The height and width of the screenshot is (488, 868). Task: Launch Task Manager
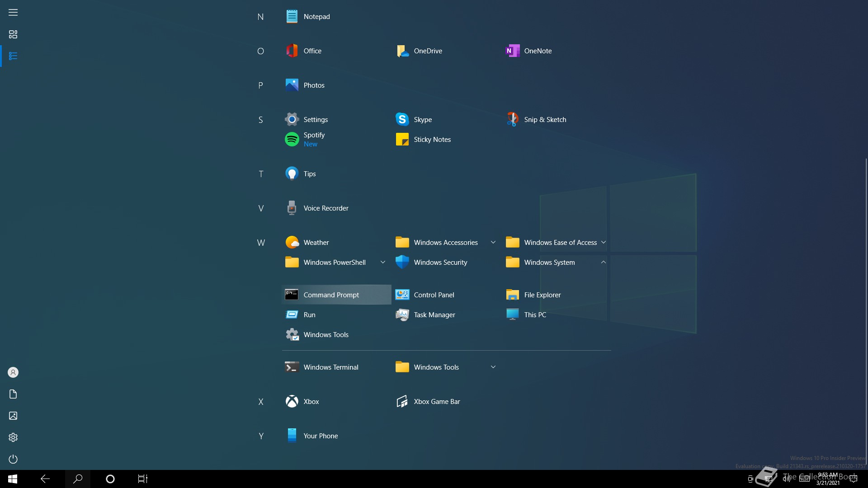click(447, 315)
